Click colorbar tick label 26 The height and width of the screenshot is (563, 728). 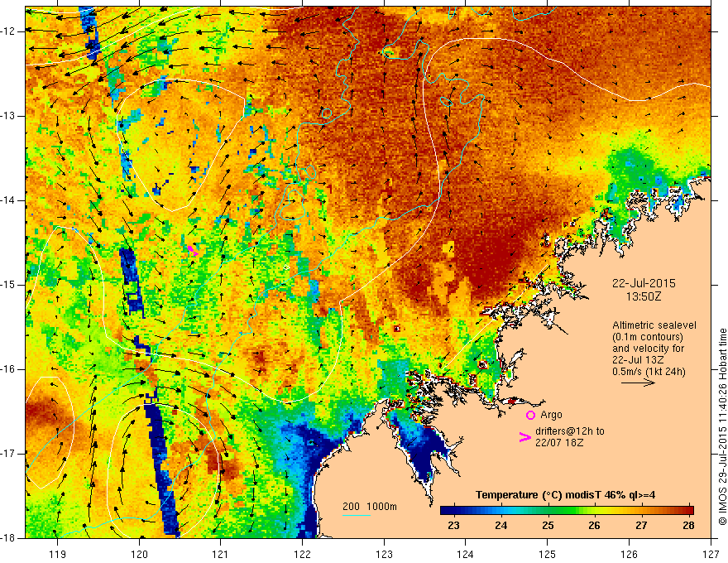(x=594, y=526)
